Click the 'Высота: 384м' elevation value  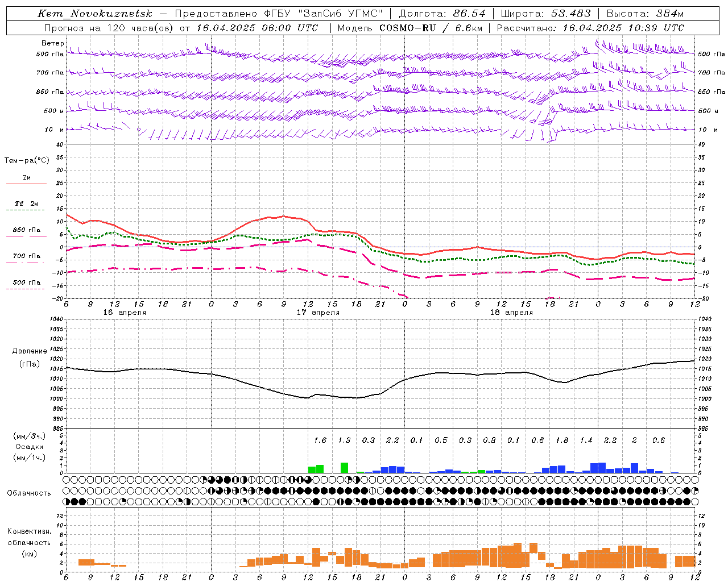(645, 14)
